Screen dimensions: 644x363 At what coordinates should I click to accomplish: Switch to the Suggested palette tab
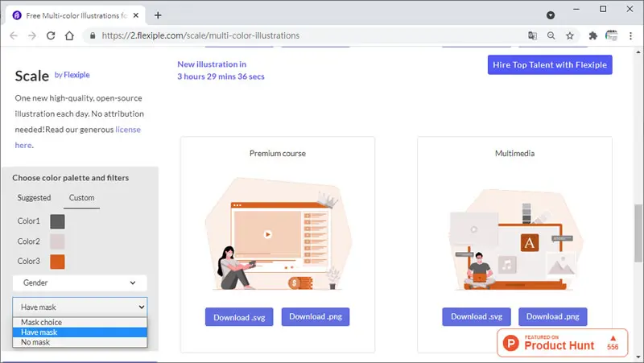(34, 197)
